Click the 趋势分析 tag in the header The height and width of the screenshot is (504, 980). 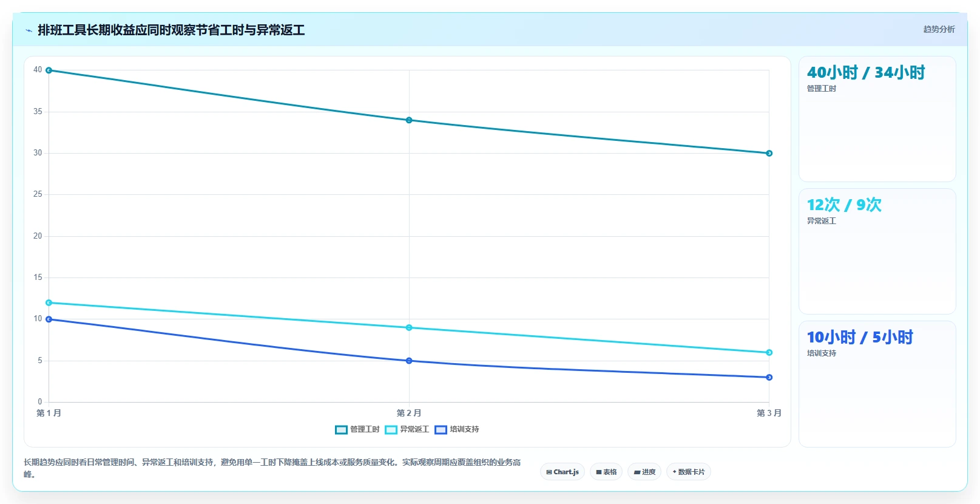[x=939, y=29]
